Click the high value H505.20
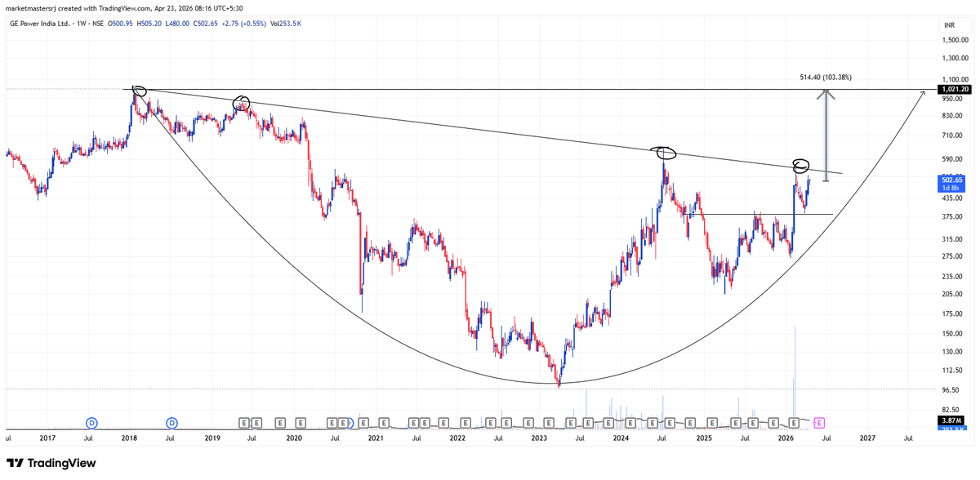Image resolution: width=980 pixels, height=480 pixels. 148,24
